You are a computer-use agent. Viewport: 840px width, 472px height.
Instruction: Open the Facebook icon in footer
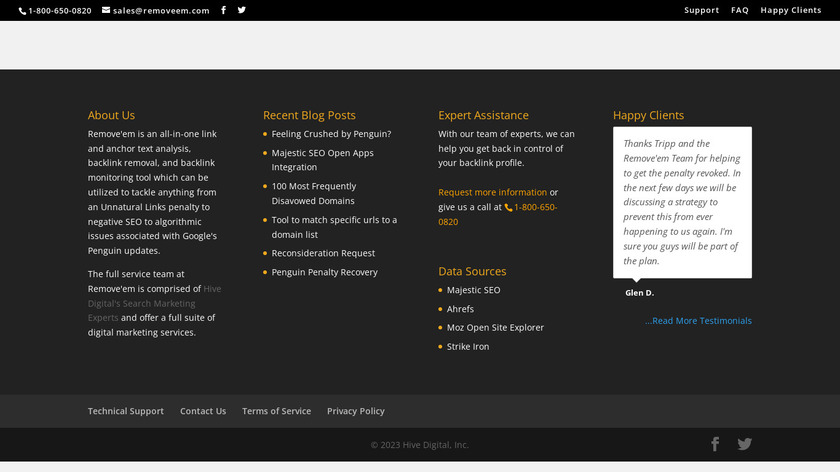click(x=715, y=444)
